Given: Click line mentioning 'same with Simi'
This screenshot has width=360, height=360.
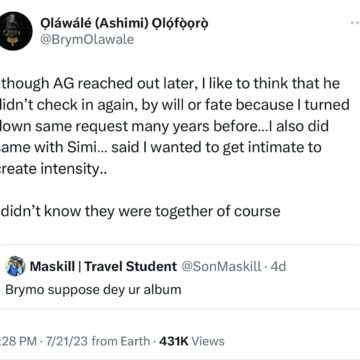Looking at the screenshot, I should click(161, 147).
